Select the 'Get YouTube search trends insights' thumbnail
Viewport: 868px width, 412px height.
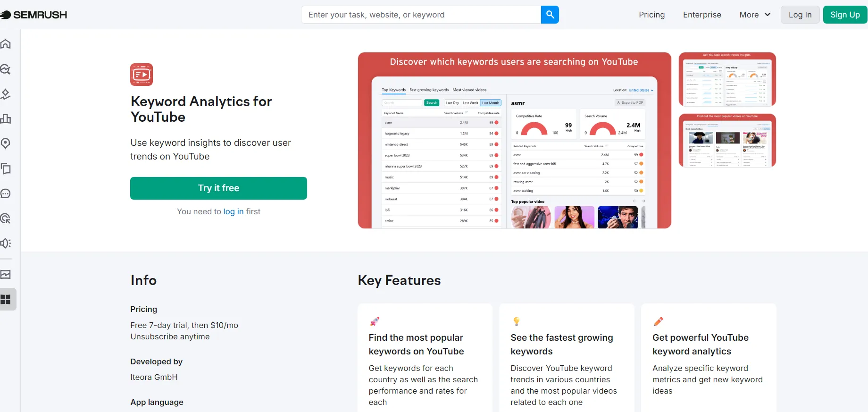click(727, 79)
